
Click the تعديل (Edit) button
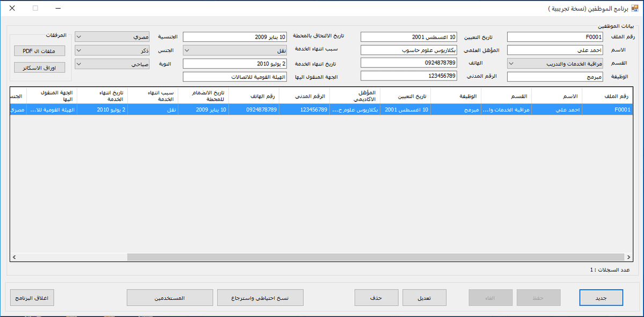(x=424, y=297)
